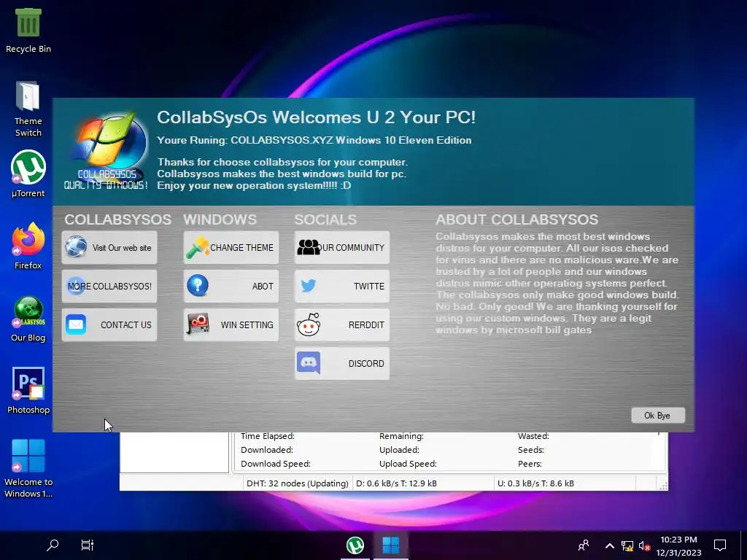Click the Upload Speed label in µTorrent

point(408,464)
